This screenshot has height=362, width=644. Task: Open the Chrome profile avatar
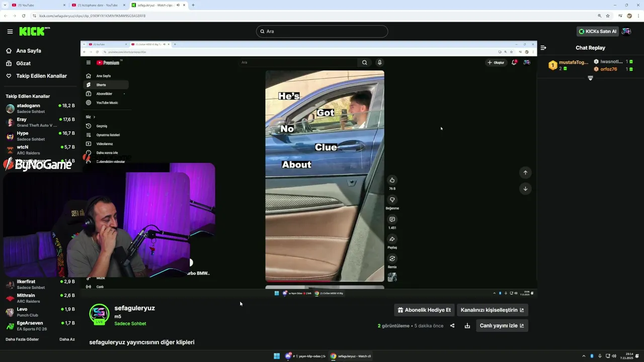pyautogui.click(x=629, y=16)
